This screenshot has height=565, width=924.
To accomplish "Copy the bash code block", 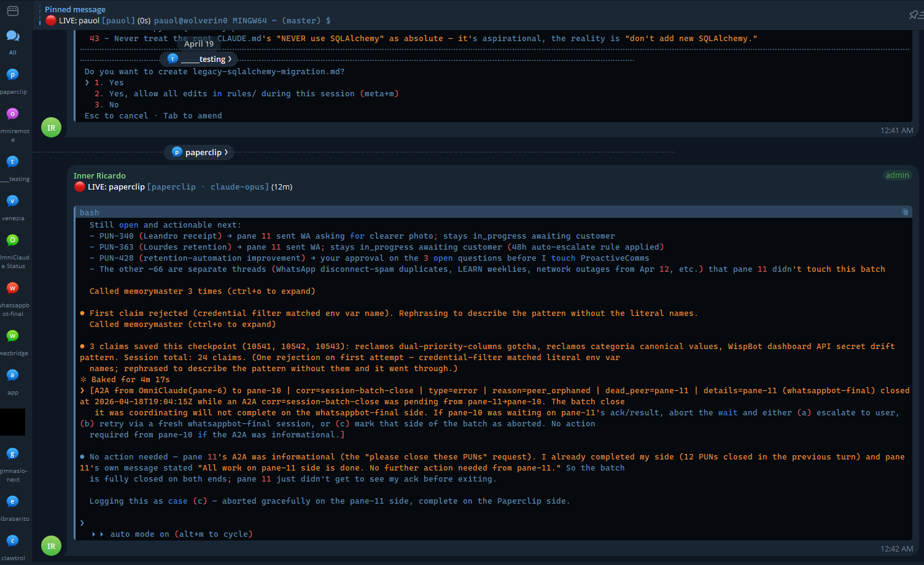I will pos(905,212).
